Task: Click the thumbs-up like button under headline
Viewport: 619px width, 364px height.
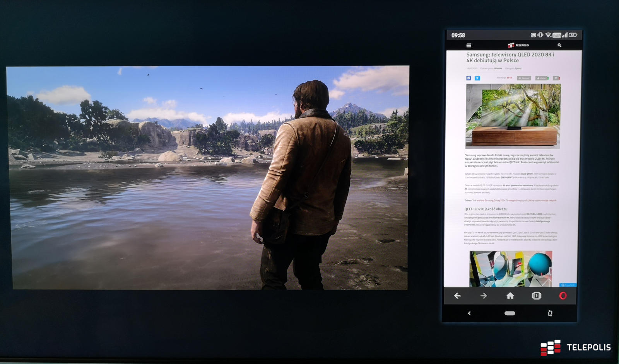Action: coord(542,78)
